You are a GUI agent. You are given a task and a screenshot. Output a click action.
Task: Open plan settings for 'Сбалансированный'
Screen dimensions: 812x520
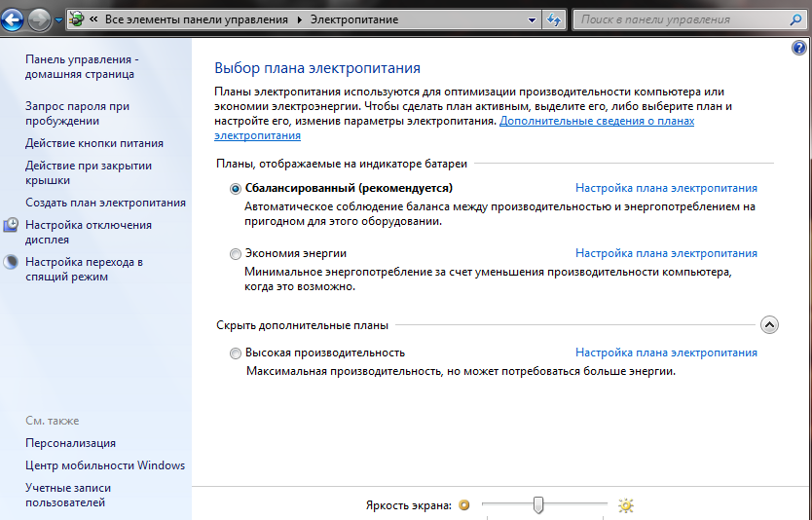click(666, 188)
